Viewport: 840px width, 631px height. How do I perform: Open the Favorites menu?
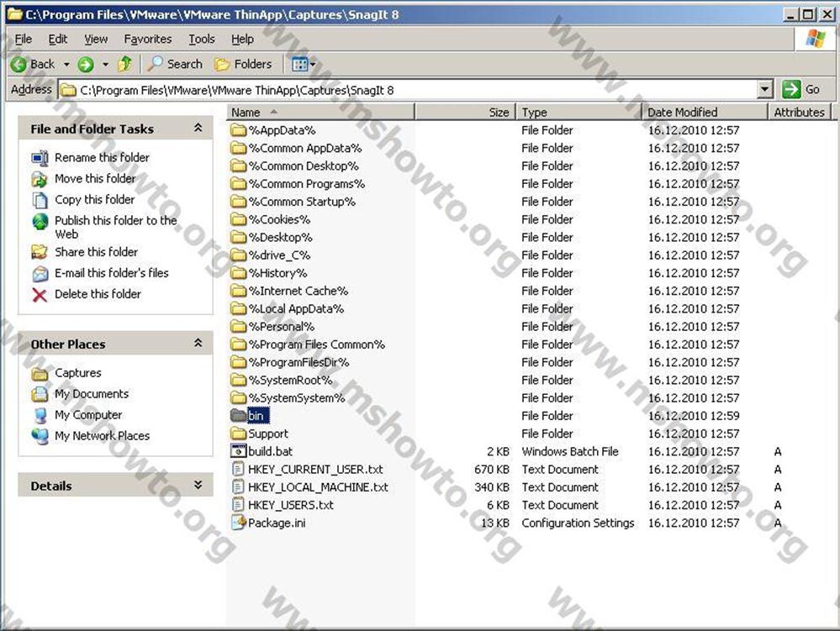tap(148, 39)
